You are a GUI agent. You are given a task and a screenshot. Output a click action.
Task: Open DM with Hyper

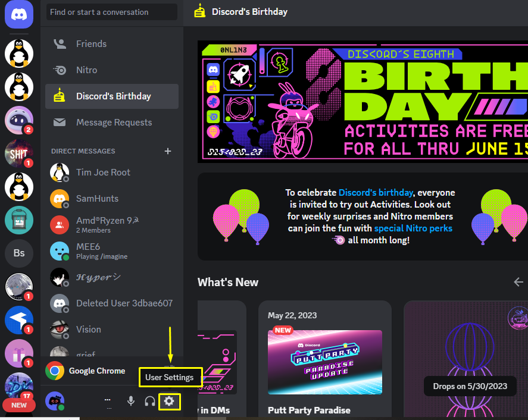point(112,277)
